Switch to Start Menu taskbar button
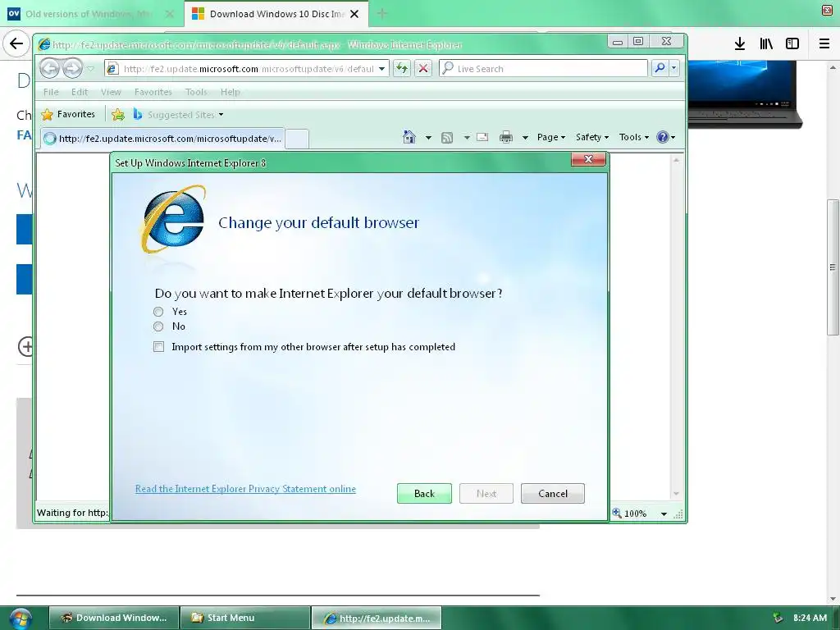Viewport: 840px width, 630px height. pyautogui.click(x=245, y=618)
